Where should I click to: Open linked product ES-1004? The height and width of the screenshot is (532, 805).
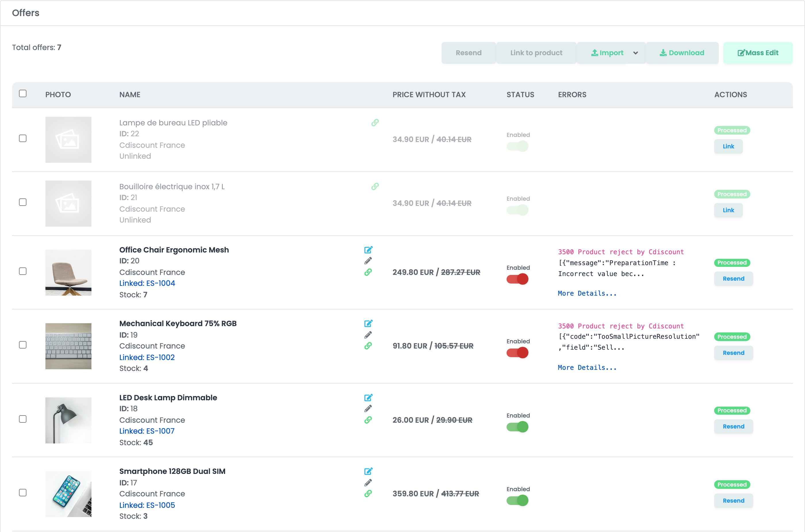pos(147,283)
